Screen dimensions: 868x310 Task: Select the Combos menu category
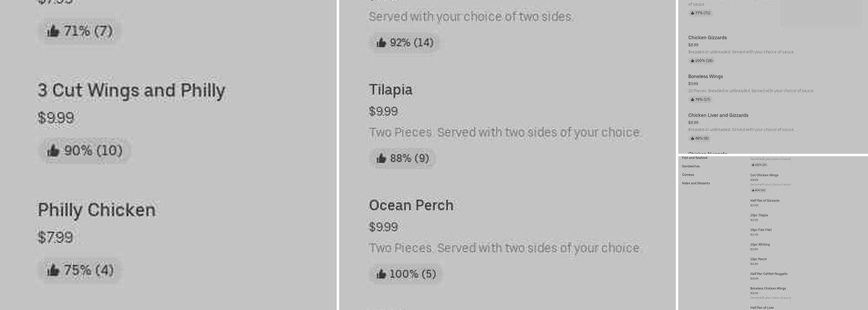(688, 175)
